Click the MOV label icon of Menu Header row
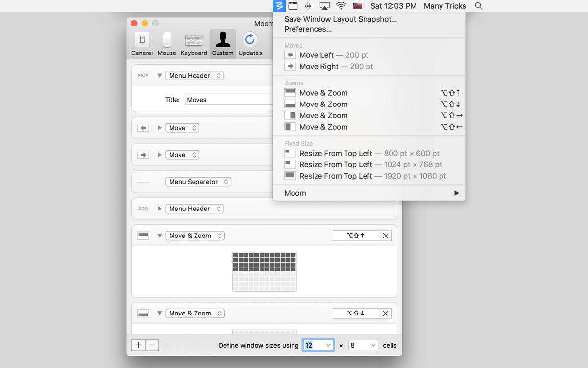 click(x=143, y=76)
